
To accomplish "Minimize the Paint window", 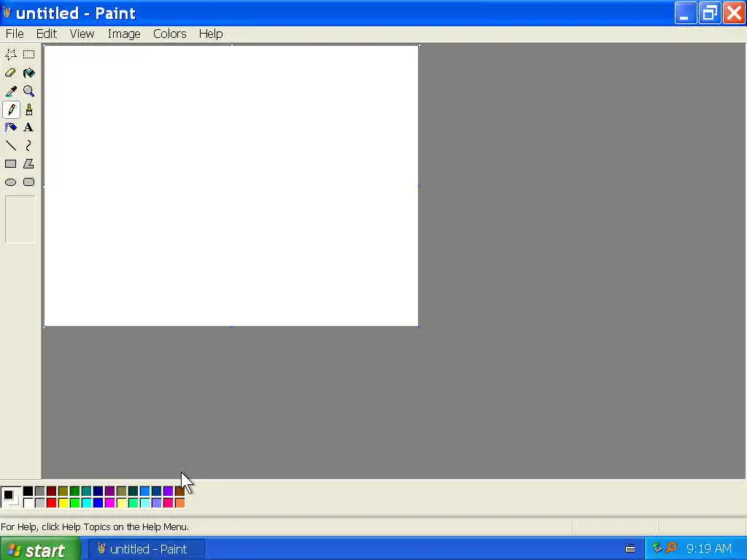I will click(686, 13).
